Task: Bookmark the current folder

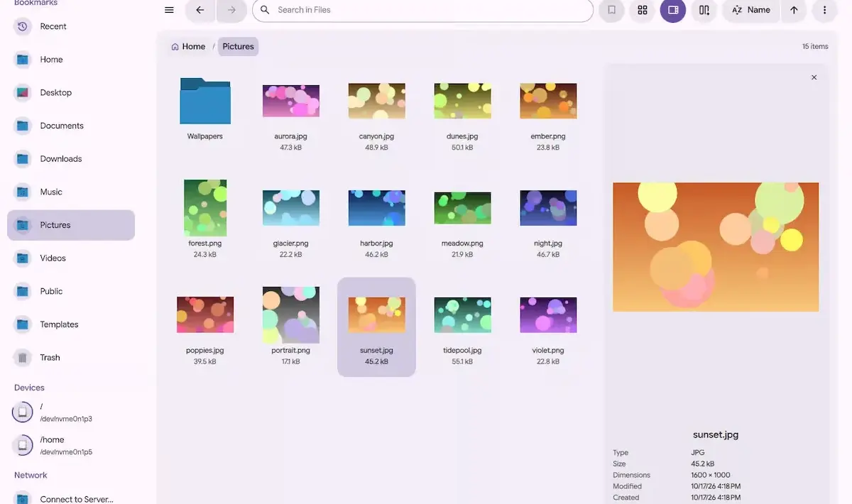Action: (x=611, y=10)
